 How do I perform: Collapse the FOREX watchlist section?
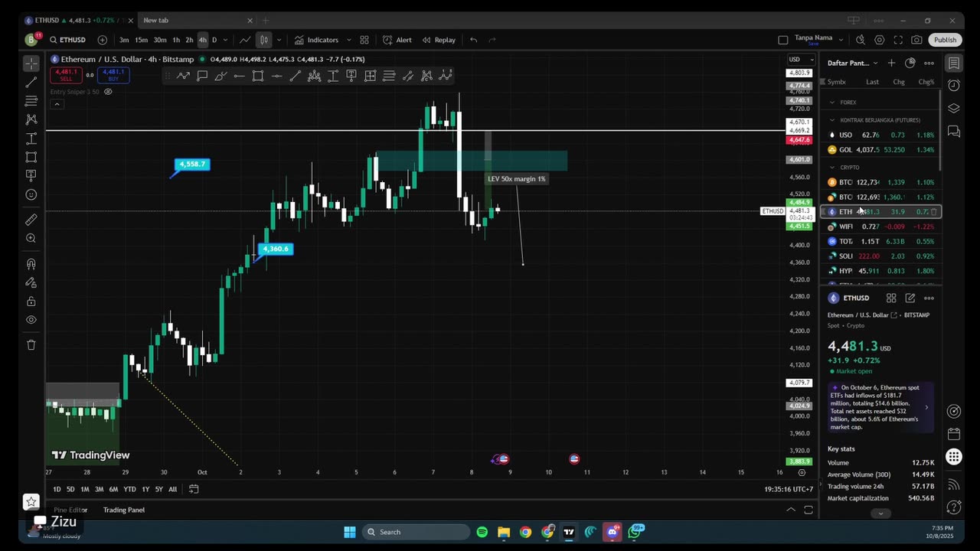tap(832, 102)
